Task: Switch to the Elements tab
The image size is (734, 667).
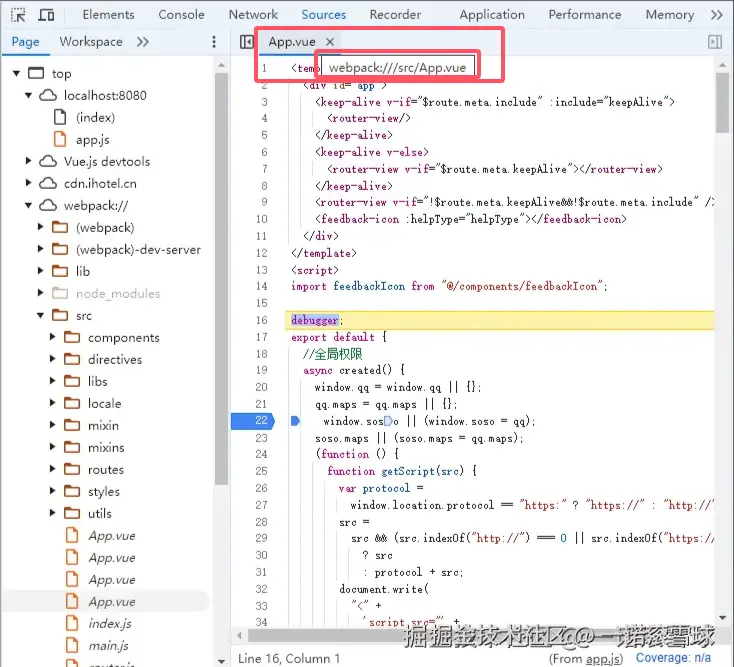Action: click(x=109, y=15)
